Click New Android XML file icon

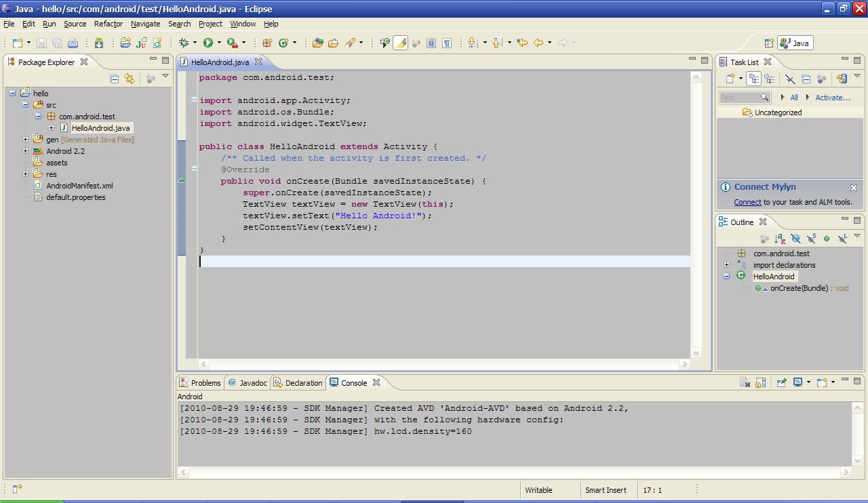point(157,43)
